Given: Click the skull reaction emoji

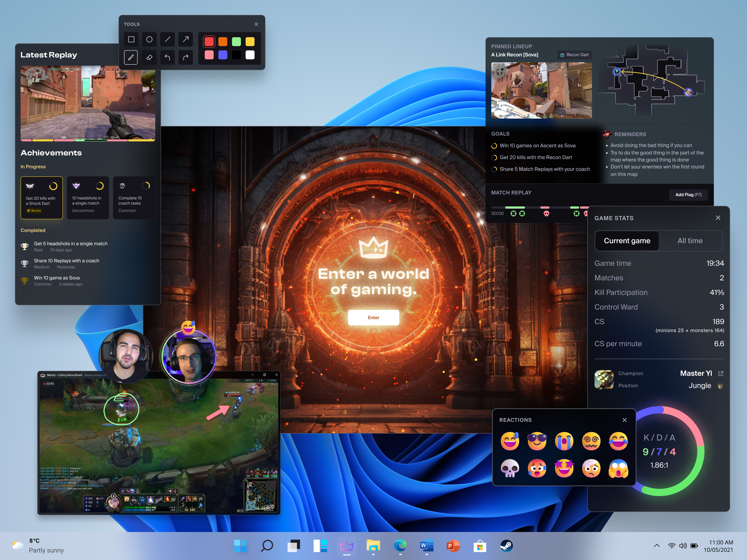Looking at the screenshot, I should tap(510, 469).
